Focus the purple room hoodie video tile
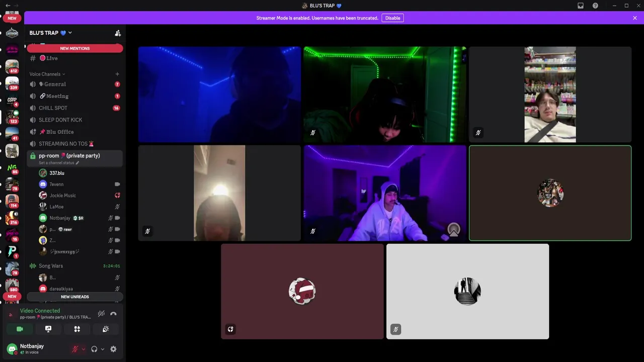This screenshot has height=362, width=644. 385,193
